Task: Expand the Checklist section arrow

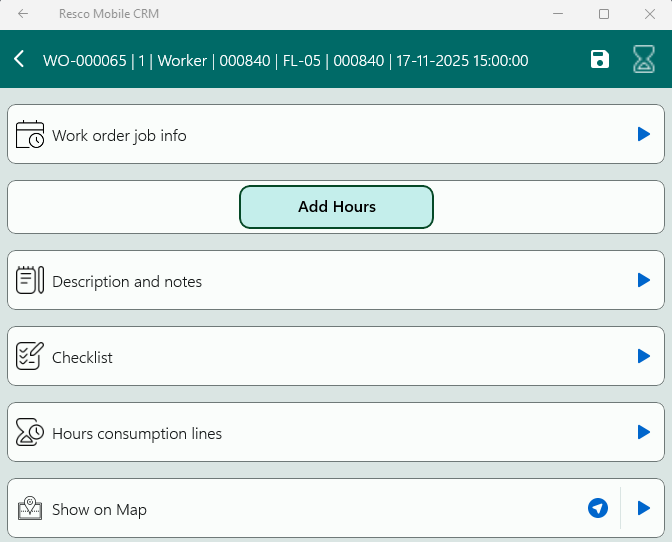Action: 644,356
